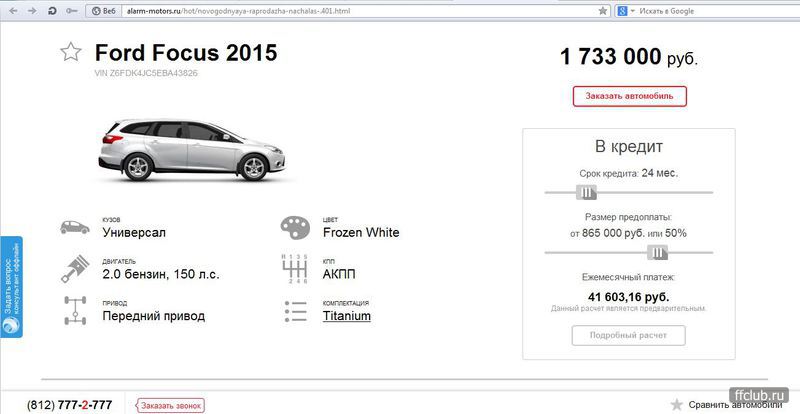Viewport: 800px width, 414px height.
Task: Focus the address bar URL field
Action: click(357, 11)
